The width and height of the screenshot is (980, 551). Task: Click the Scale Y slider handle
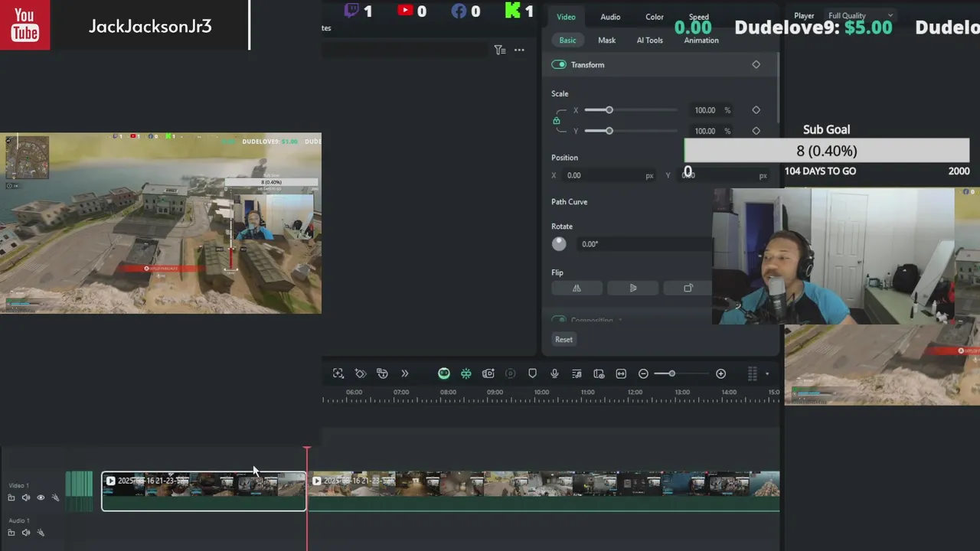tap(609, 131)
